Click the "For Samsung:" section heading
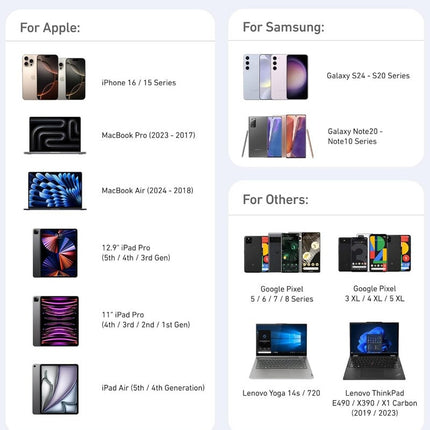This screenshot has width=430, height=430. [x=284, y=27]
